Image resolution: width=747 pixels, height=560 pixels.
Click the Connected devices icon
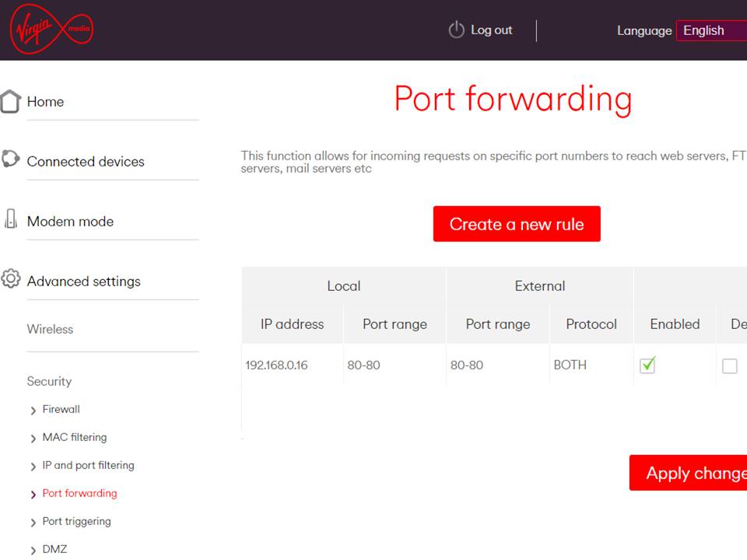[x=10, y=159]
